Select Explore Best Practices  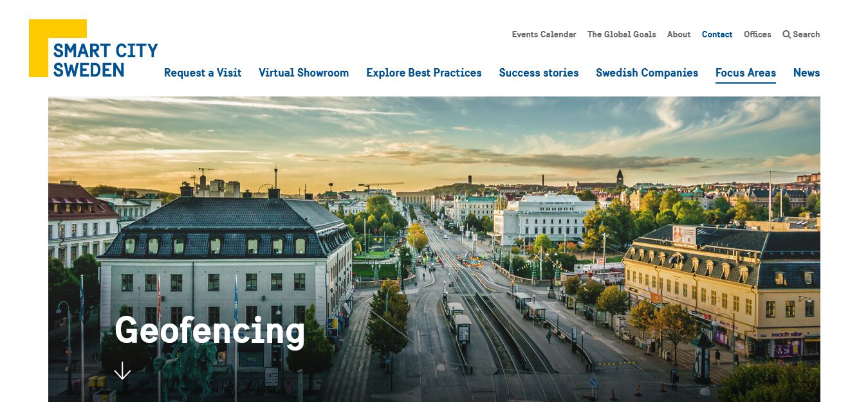[424, 73]
